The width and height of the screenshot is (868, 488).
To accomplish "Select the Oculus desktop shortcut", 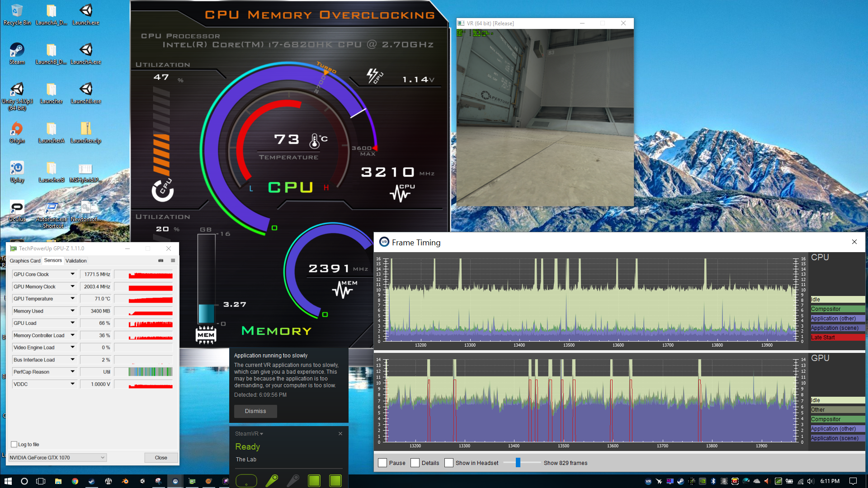I will [17, 211].
